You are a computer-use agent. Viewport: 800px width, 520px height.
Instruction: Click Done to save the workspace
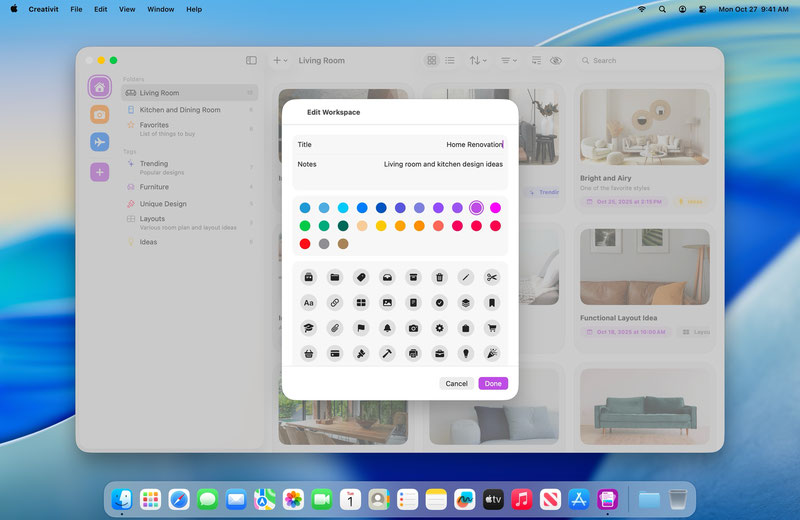pyautogui.click(x=492, y=384)
